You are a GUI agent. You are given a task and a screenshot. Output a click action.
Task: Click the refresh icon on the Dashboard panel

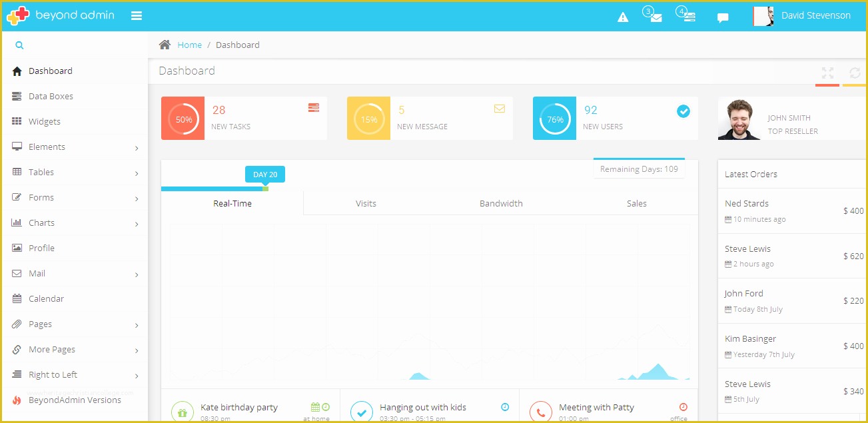pos(855,73)
